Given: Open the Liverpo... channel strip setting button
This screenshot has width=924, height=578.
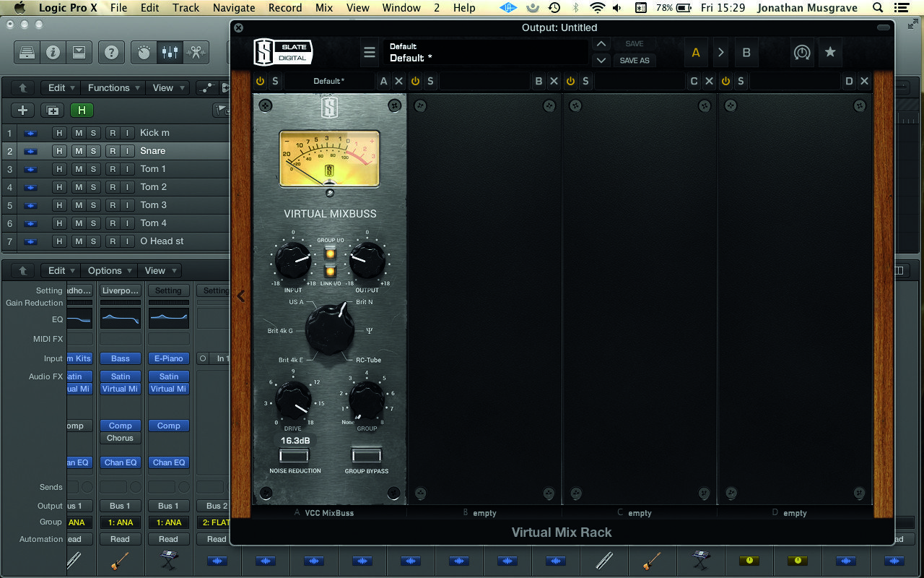Looking at the screenshot, I should pos(120,290).
